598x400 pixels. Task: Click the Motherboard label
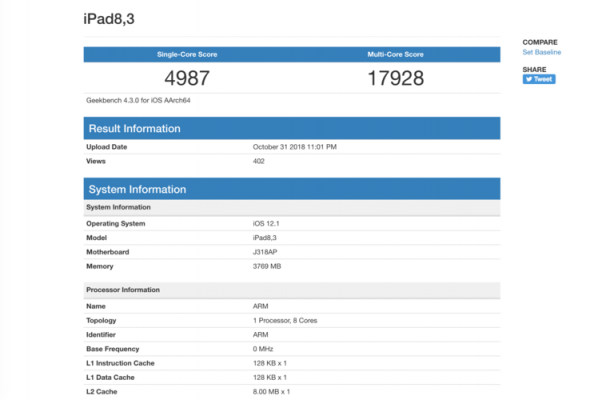[108, 252]
